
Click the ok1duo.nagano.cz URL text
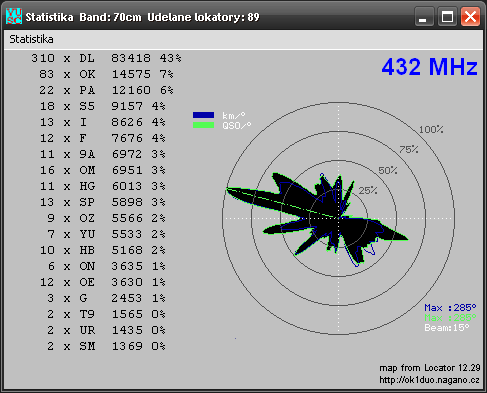[430, 380]
